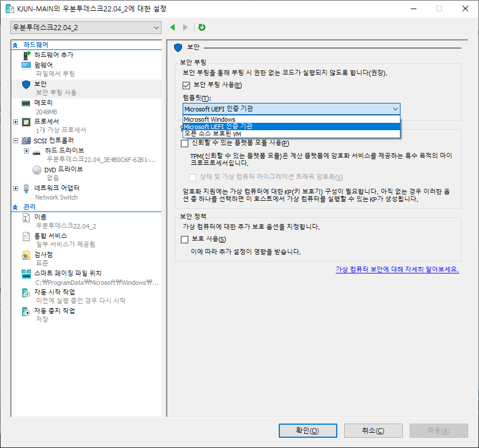Select DVD 드라이브 tree item
This screenshot has height=448, width=479.
coord(86,173)
